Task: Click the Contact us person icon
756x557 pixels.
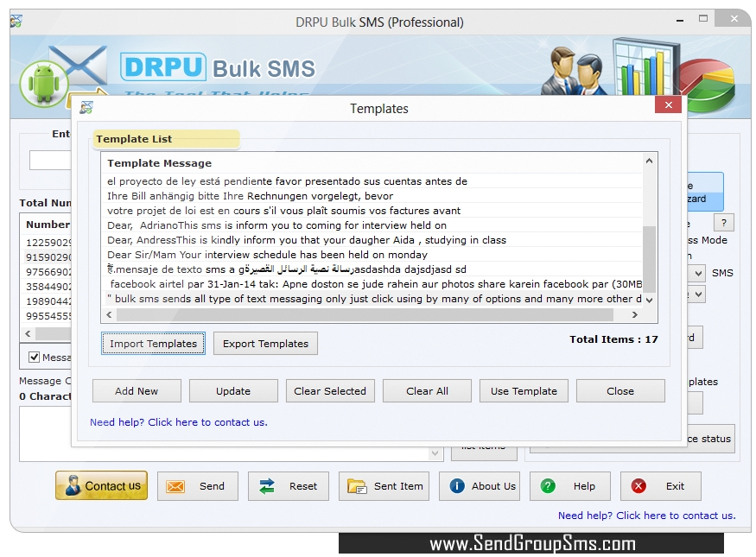Action: 73,485
